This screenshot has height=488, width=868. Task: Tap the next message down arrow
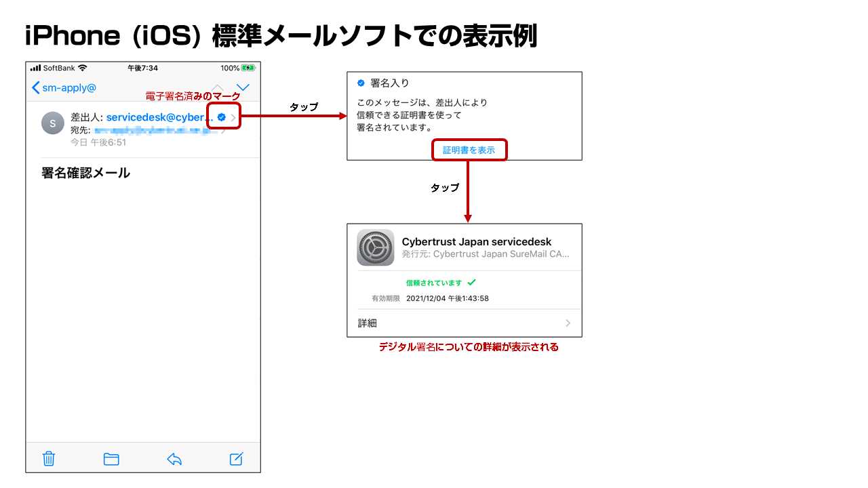tap(243, 87)
